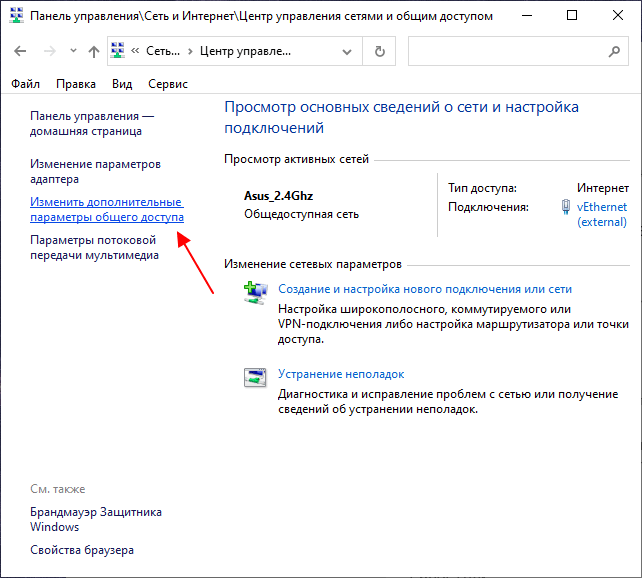Click the up-one-level arrow
The width and height of the screenshot is (642, 578).
coord(93,51)
